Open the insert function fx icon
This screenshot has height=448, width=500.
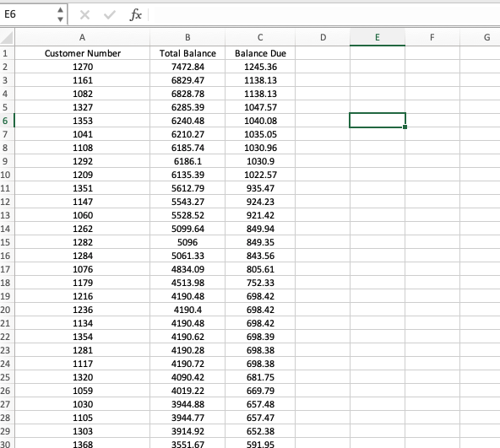coord(135,14)
